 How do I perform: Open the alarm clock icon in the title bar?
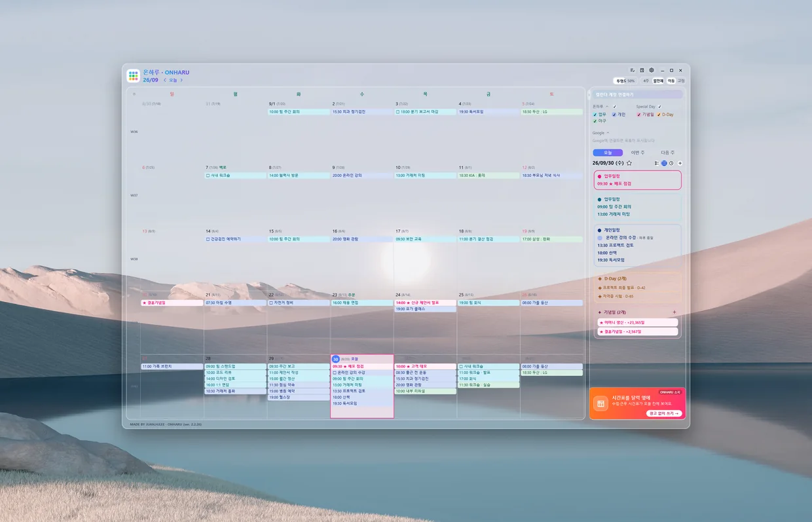pyautogui.click(x=642, y=70)
